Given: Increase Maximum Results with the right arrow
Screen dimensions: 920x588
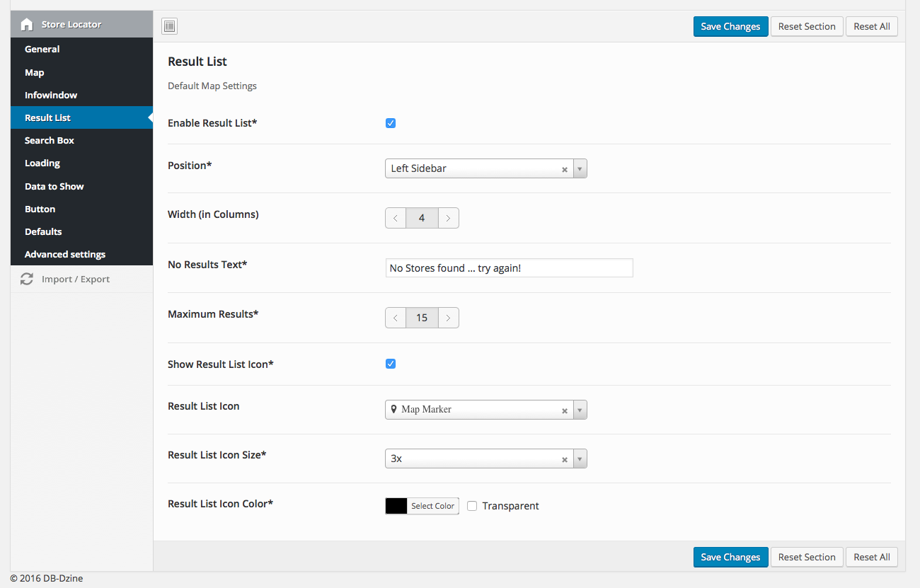Looking at the screenshot, I should 448,318.
